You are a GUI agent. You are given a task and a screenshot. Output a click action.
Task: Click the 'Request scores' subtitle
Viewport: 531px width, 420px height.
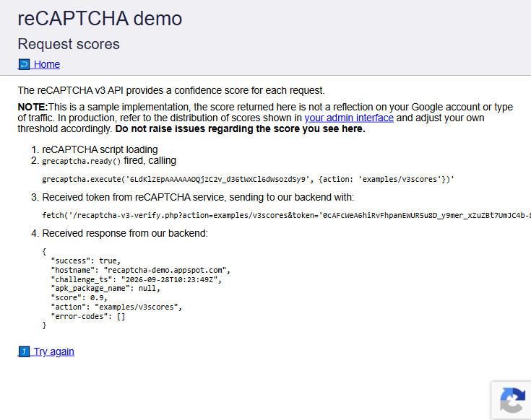click(x=69, y=44)
